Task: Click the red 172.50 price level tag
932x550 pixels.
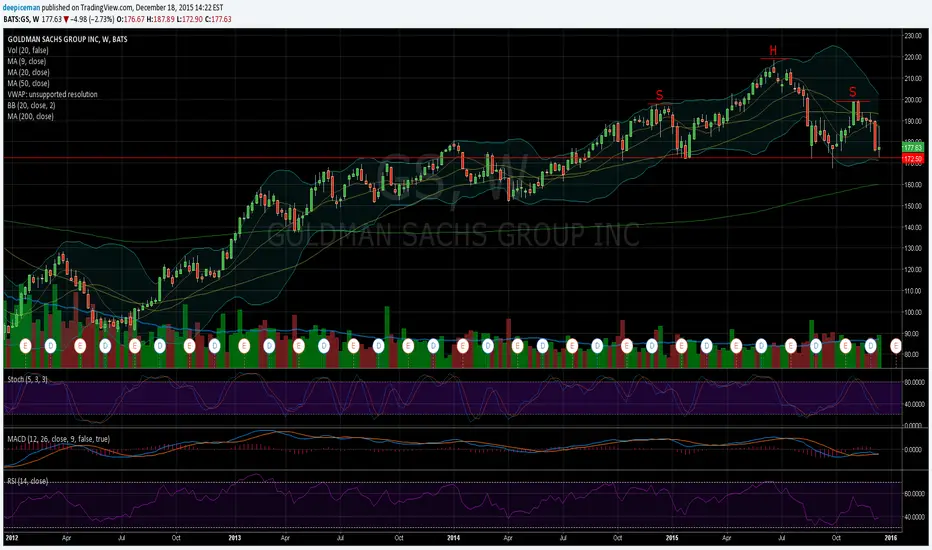Action: click(x=912, y=159)
